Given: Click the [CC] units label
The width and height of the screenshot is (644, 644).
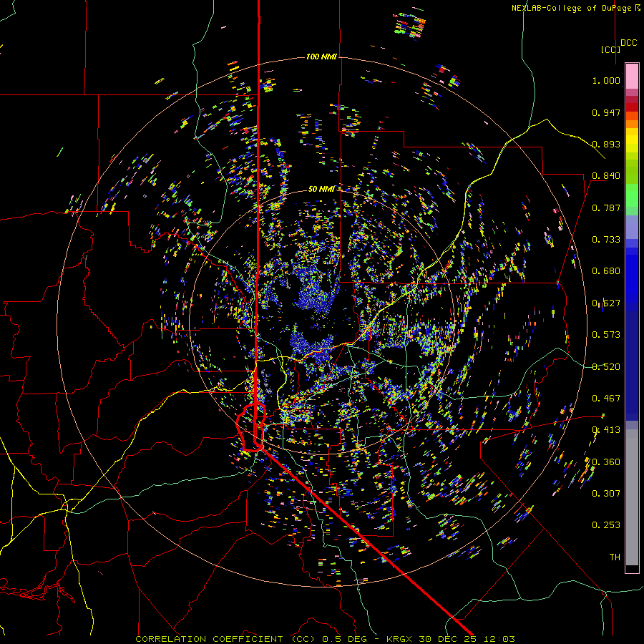Looking at the screenshot, I should [x=610, y=49].
